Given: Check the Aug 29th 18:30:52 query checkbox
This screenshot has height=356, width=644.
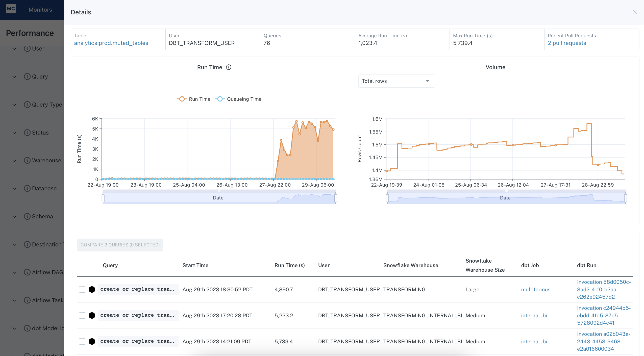Looking at the screenshot, I should click(82, 289).
